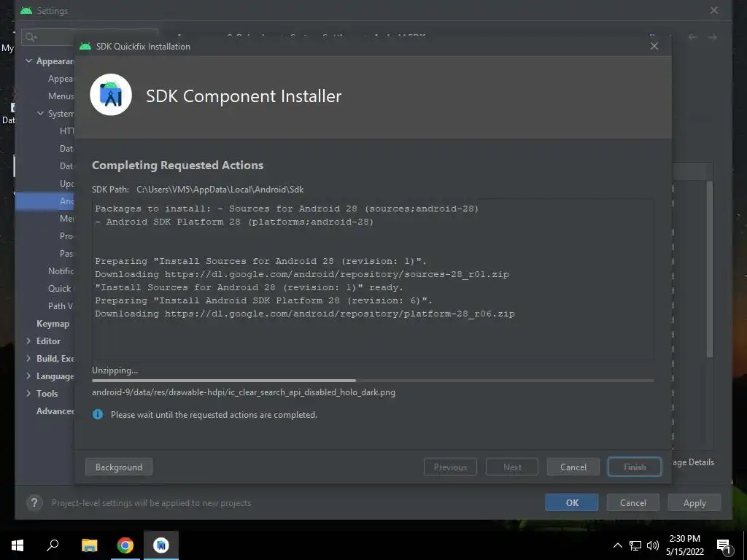Open File Explorer from taskbar
Screen dimensions: 747x560
point(89,545)
